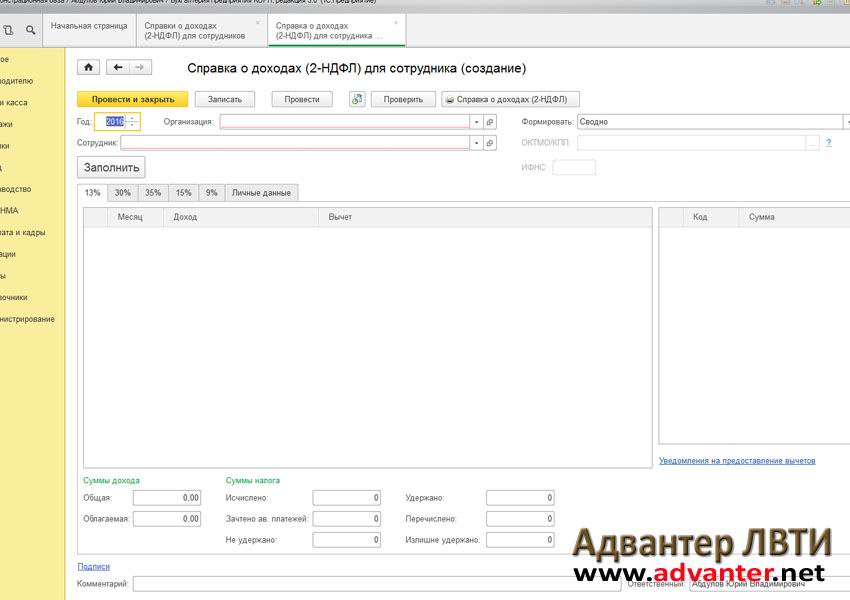Click the Провести button
Viewport: 850px width, 600px height.
(302, 99)
